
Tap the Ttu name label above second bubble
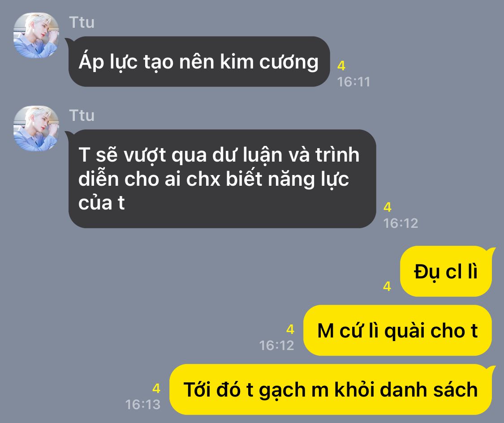click(82, 115)
